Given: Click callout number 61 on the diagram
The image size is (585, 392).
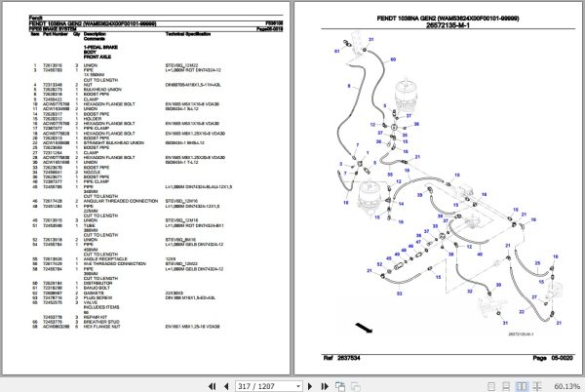Looking at the screenshot, I should (337, 51).
